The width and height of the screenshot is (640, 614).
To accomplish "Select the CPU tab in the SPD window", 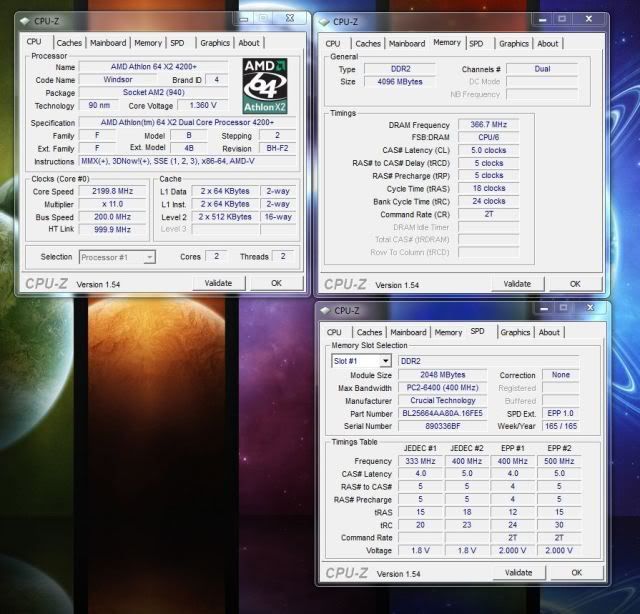I will click(334, 332).
